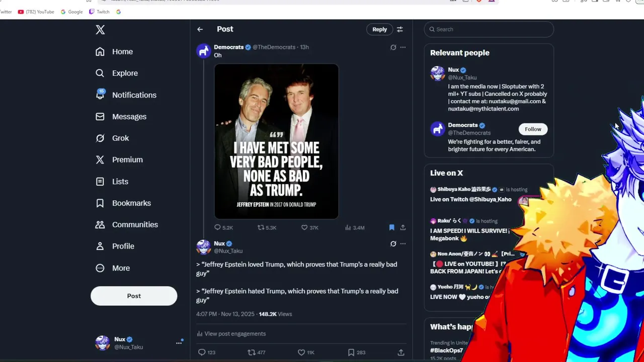Click the @Nux_Taku handle on main post
Viewport: 644px width, 362px height.
228,251
